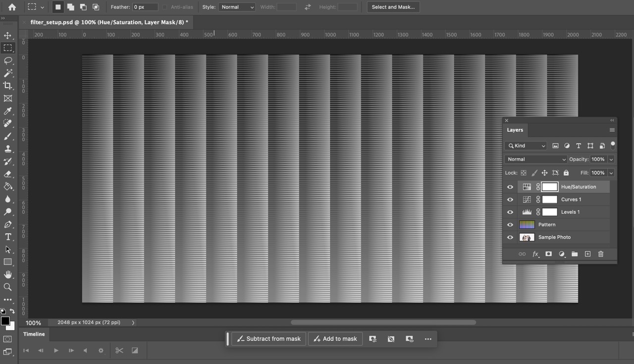Hide the Sample Photo layer
The image size is (634, 364).
click(x=510, y=237)
